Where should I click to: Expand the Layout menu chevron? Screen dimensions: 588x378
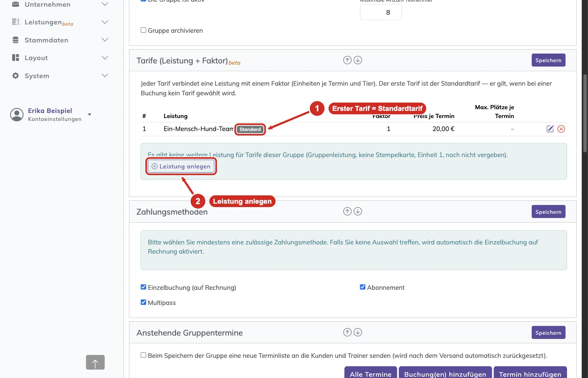[105, 58]
